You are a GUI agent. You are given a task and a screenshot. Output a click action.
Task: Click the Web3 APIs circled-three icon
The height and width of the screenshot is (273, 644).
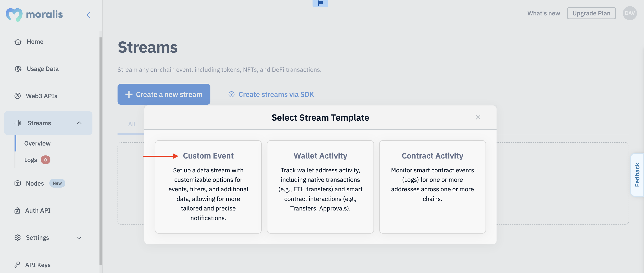point(18,96)
